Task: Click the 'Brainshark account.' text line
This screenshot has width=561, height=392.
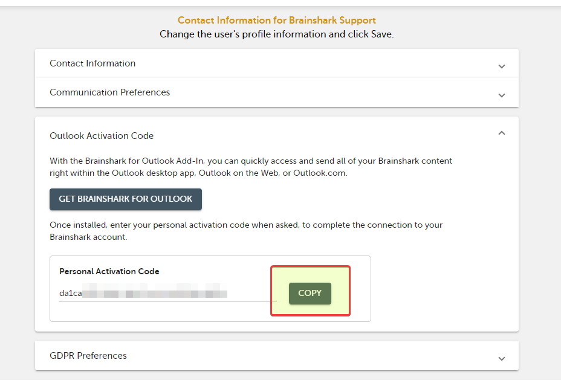Action: (x=88, y=237)
